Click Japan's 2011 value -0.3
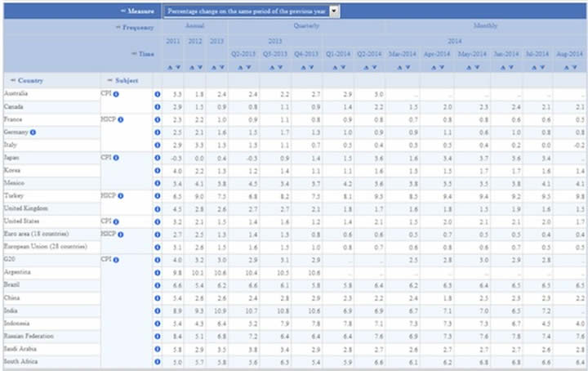Screen dimensions: 588x371 (x=176, y=158)
